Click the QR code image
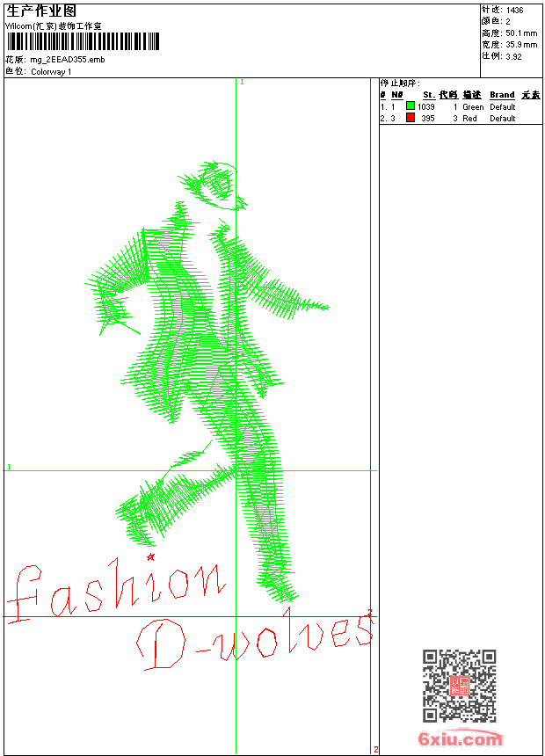This screenshot has height=756, width=545. [459, 686]
